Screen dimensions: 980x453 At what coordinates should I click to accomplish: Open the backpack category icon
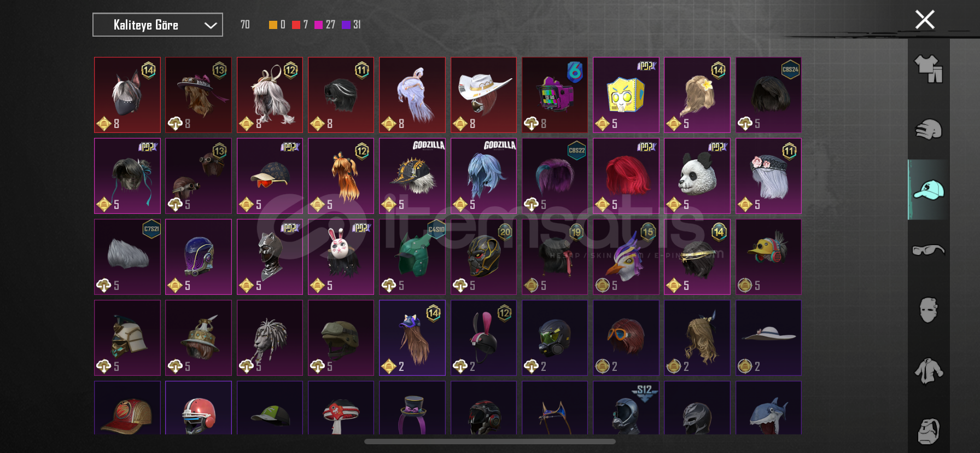[x=928, y=432]
